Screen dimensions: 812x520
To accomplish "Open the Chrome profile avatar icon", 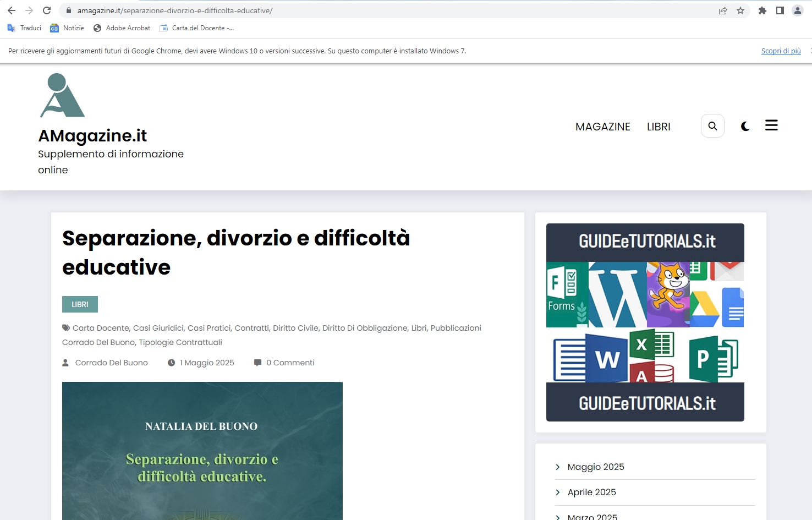I will click(798, 10).
